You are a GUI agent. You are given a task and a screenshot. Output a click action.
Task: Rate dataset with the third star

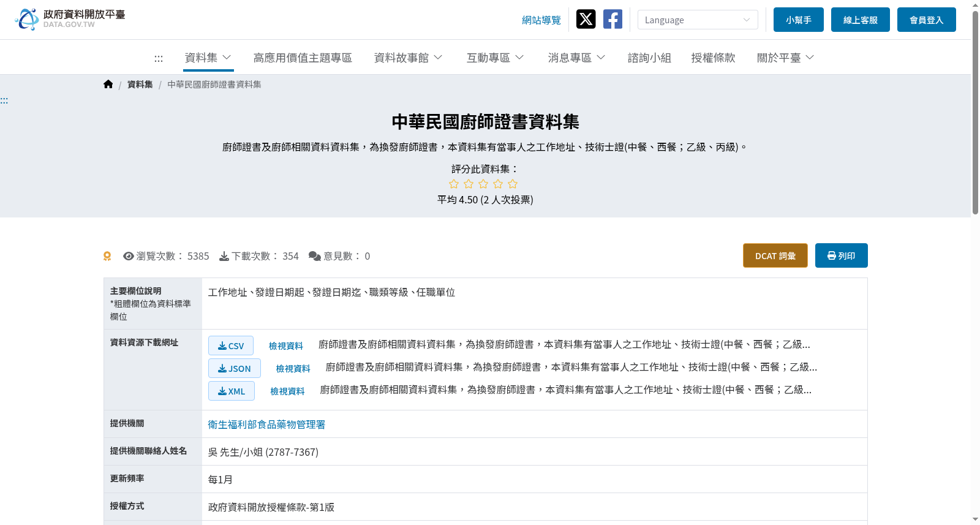(483, 184)
